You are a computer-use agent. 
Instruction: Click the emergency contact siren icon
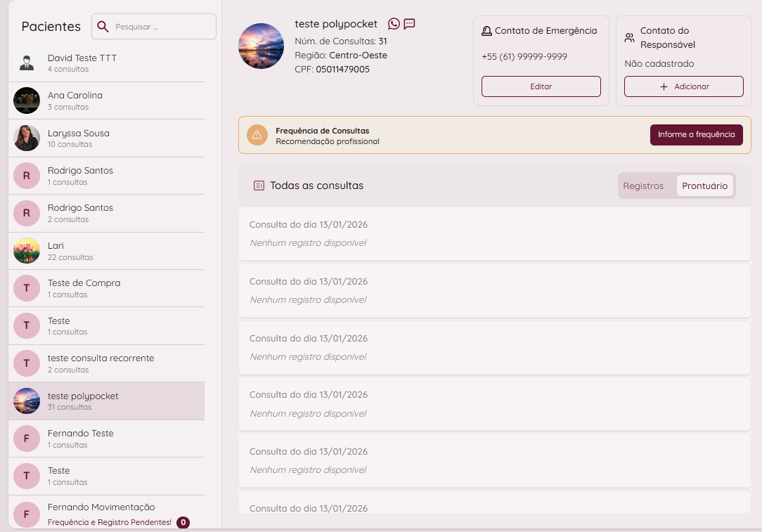(x=486, y=31)
